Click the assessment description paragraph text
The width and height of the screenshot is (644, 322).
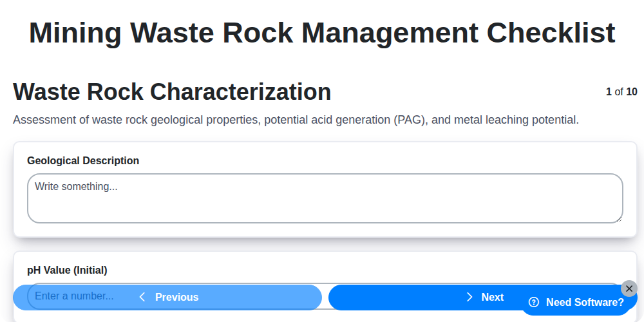296,120
